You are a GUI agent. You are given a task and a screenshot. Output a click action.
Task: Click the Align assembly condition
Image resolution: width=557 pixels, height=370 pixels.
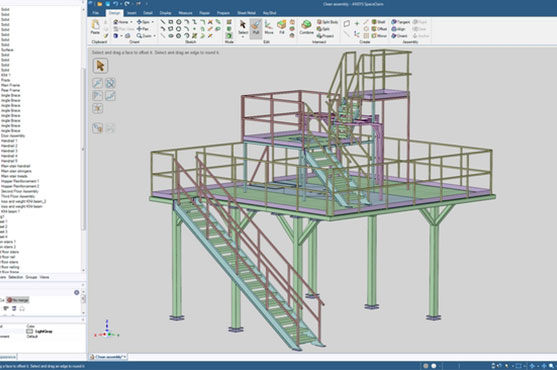coord(398,29)
